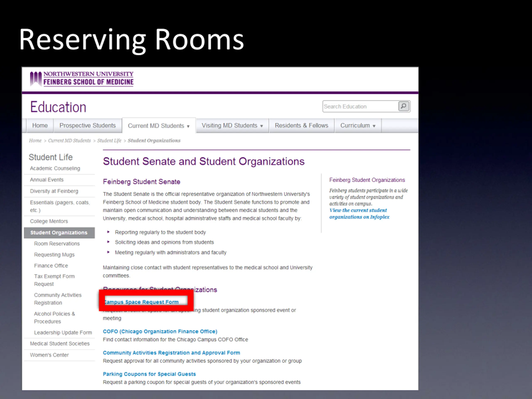Image resolution: width=532 pixels, height=399 pixels.
Task: Click the Home breadcrumb link
Action: click(35, 140)
